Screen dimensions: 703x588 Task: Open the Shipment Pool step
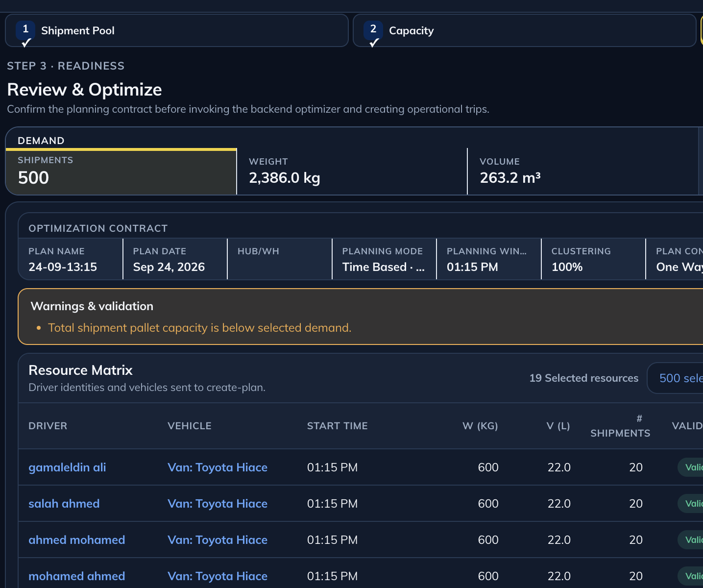(x=177, y=30)
